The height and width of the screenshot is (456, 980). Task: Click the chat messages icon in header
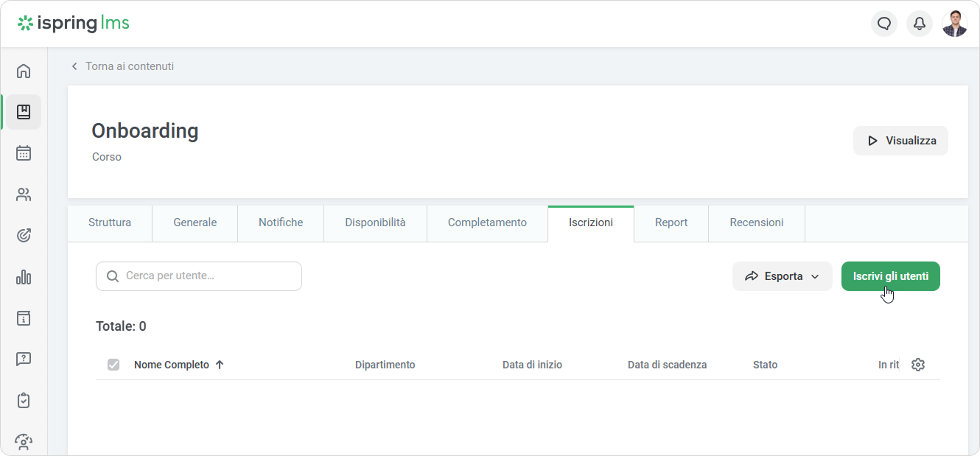(x=884, y=24)
